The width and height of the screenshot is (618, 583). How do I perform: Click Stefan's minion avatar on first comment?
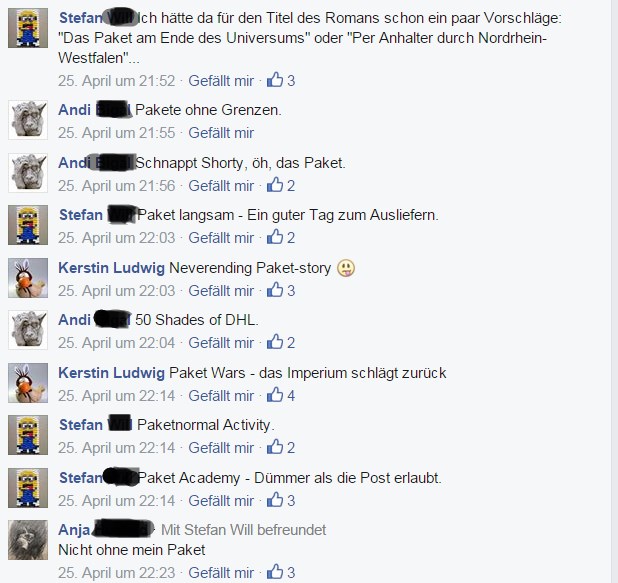point(28,28)
